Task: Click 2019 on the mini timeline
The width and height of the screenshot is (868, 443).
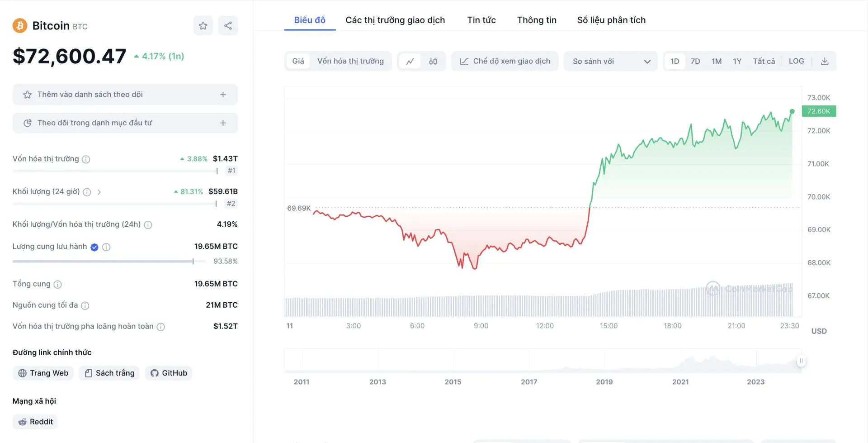Action: click(x=604, y=381)
